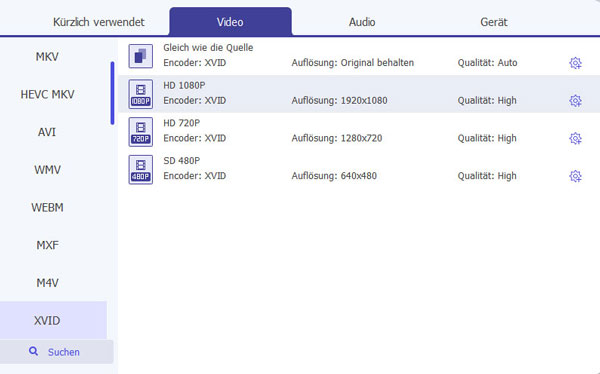The image size is (600, 374).
Task: Select MXF format in sidebar
Action: pyautogui.click(x=47, y=245)
